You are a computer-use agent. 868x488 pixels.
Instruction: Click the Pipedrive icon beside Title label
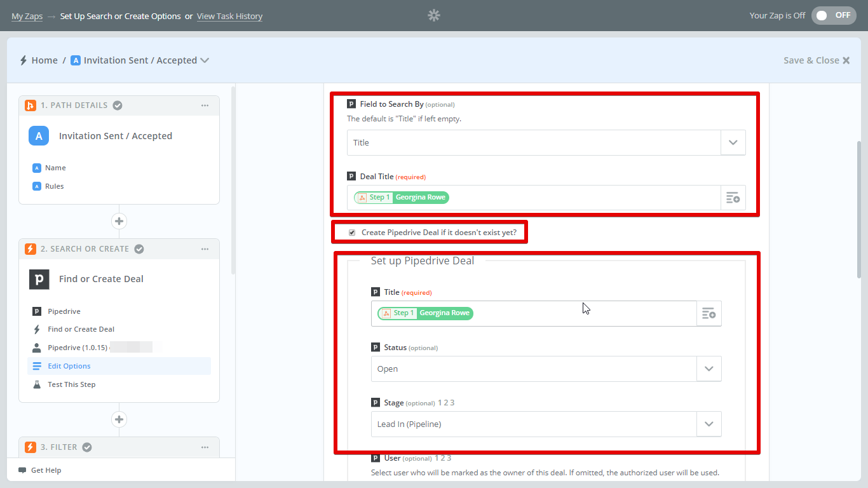click(376, 292)
